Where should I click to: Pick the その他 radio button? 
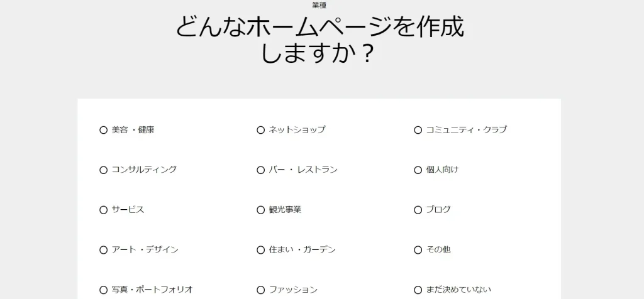coord(418,250)
